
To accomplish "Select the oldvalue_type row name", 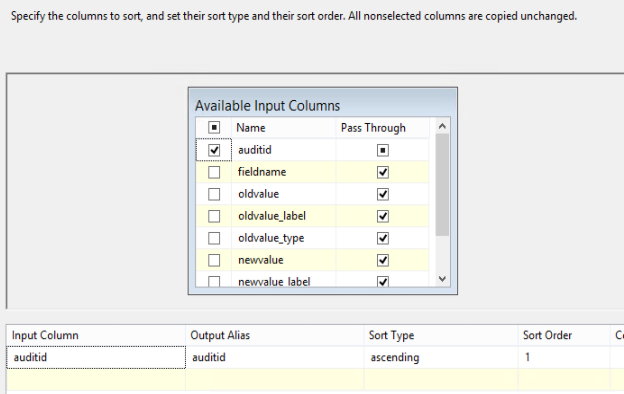I will tap(271, 238).
